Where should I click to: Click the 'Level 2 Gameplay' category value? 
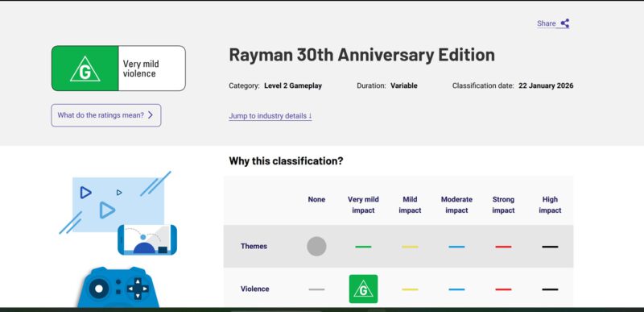(x=293, y=86)
